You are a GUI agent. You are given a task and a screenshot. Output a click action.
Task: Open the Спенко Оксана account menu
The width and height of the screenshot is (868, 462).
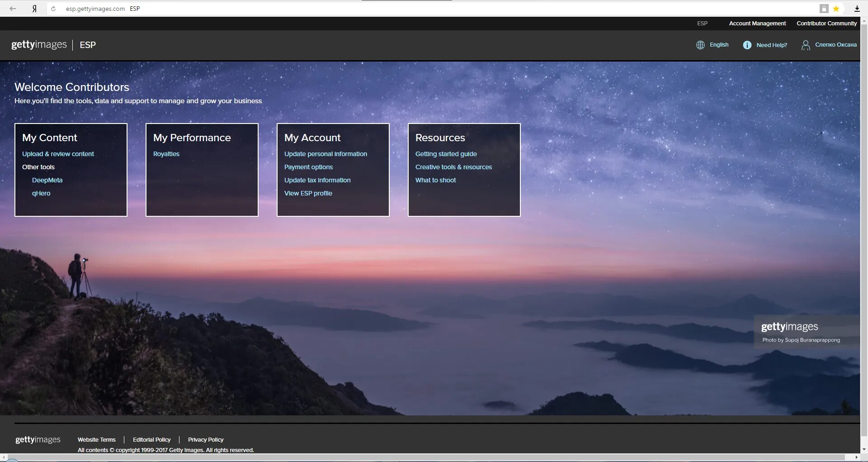tap(835, 44)
